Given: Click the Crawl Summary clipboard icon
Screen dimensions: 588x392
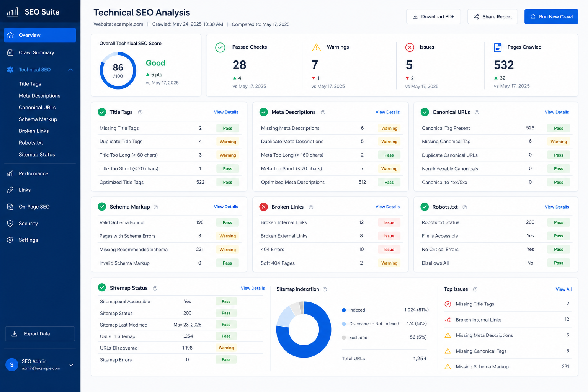Looking at the screenshot, I should point(10,52).
